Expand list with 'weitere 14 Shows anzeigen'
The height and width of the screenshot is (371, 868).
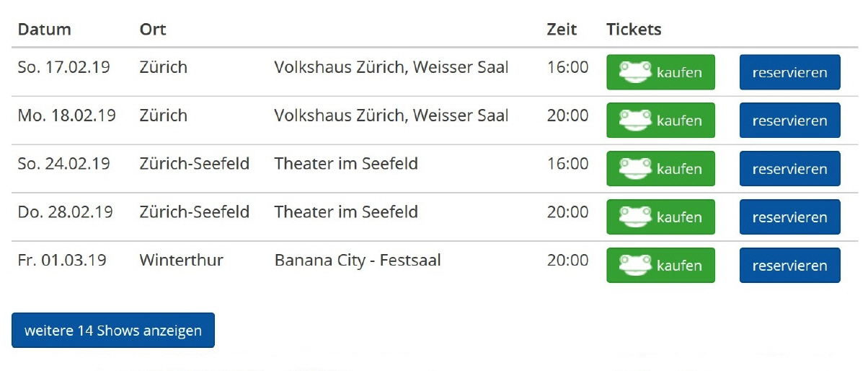113,331
